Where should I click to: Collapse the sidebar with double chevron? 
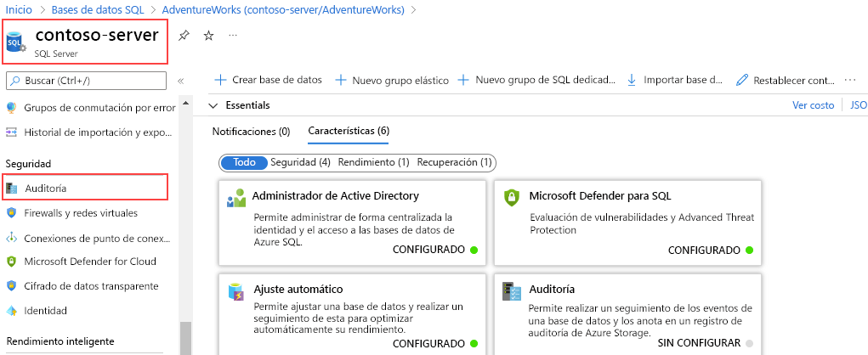point(180,81)
